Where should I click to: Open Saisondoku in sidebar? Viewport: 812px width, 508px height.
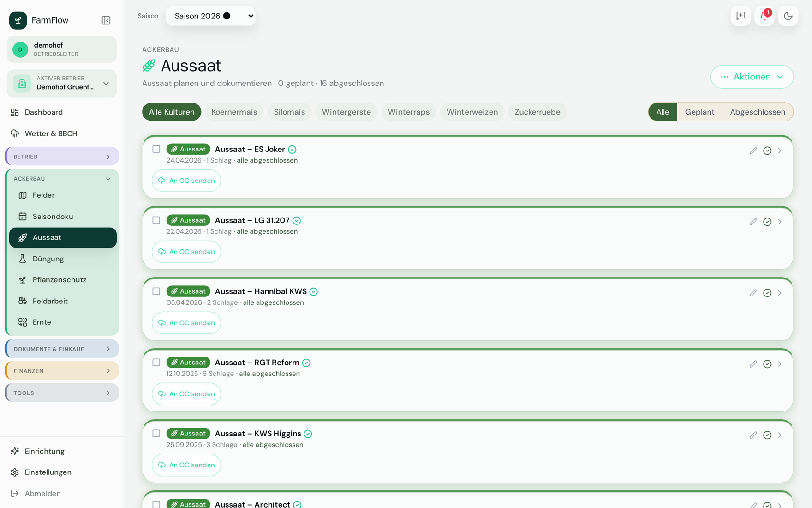pyautogui.click(x=63, y=217)
